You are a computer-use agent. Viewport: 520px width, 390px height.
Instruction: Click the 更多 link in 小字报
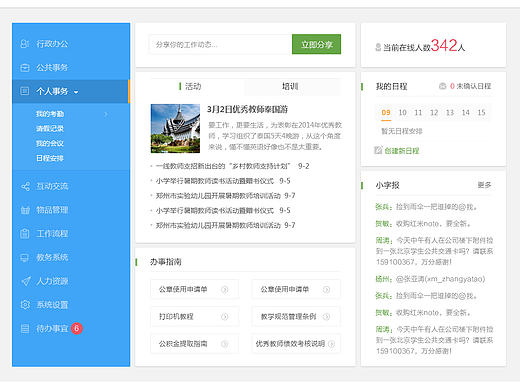(x=484, y=185)
